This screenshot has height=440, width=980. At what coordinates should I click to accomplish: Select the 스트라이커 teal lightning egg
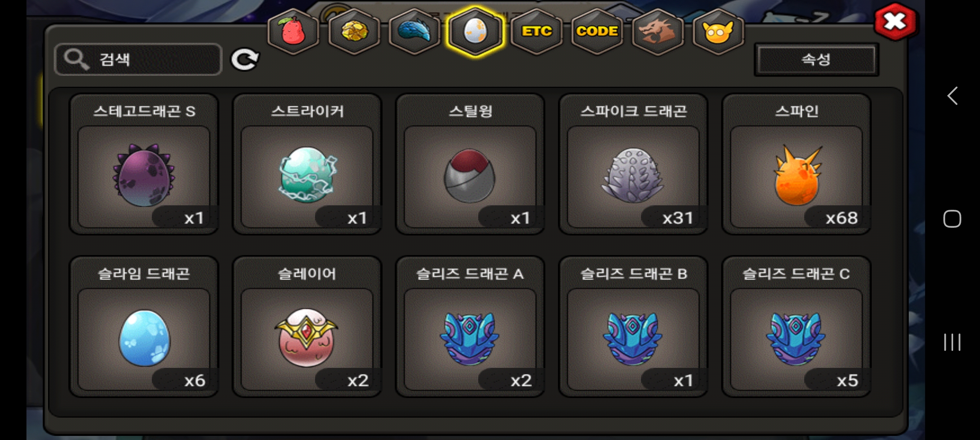coord(307,164)
